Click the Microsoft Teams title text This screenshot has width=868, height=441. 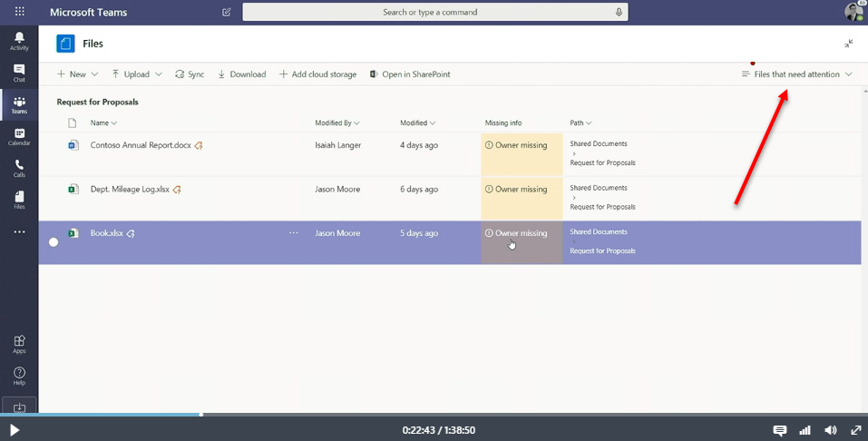click(89, 12)
